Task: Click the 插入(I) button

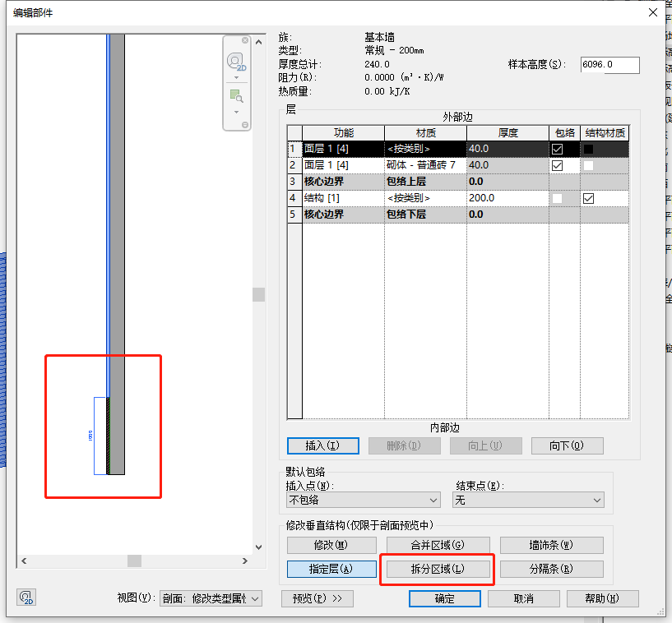Action: click(x=322, y=445)
